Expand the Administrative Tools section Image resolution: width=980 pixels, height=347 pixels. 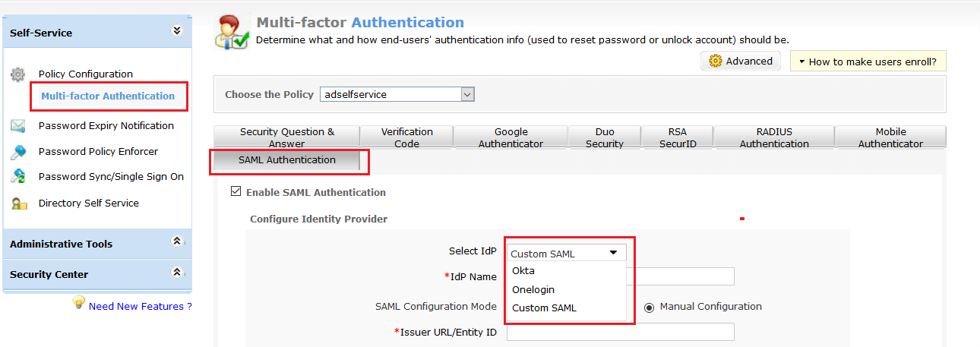tap(177, 241)
